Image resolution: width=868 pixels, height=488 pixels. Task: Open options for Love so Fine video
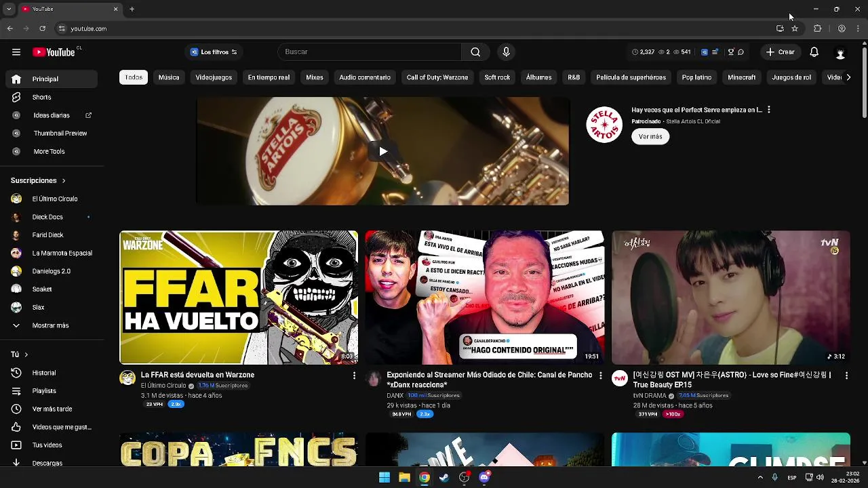point(846,375)
